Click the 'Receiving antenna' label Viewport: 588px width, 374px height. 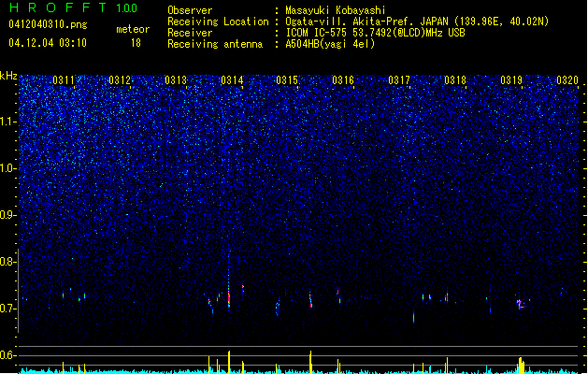[x=215, y=44]
